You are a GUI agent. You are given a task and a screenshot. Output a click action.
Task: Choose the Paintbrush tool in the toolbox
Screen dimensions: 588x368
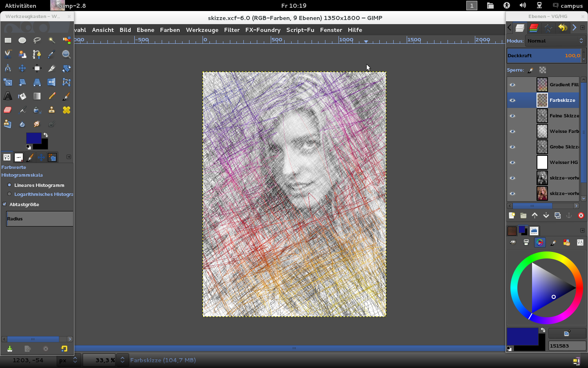tap(66, 96)
